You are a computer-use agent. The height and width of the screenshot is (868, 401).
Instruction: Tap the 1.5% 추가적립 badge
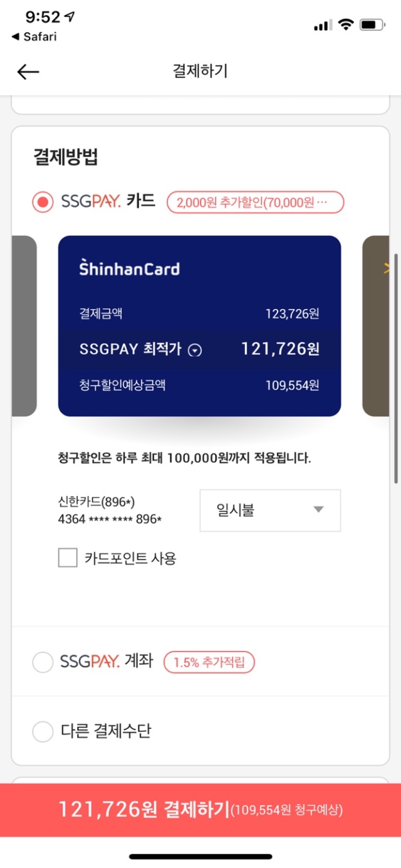point(209,662)
